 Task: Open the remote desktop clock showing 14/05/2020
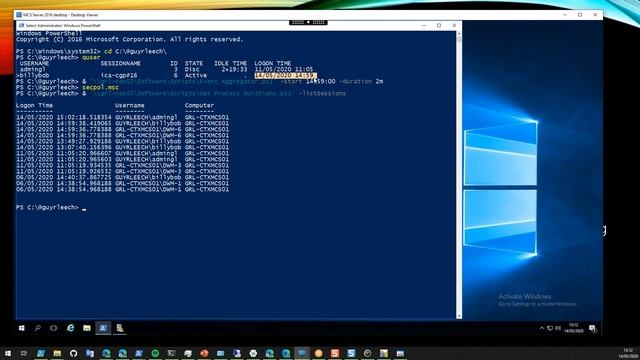pos(574,328)
